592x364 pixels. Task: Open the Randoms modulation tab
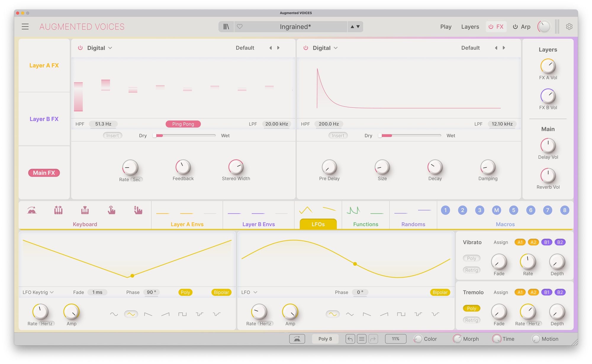coord(413,215)
